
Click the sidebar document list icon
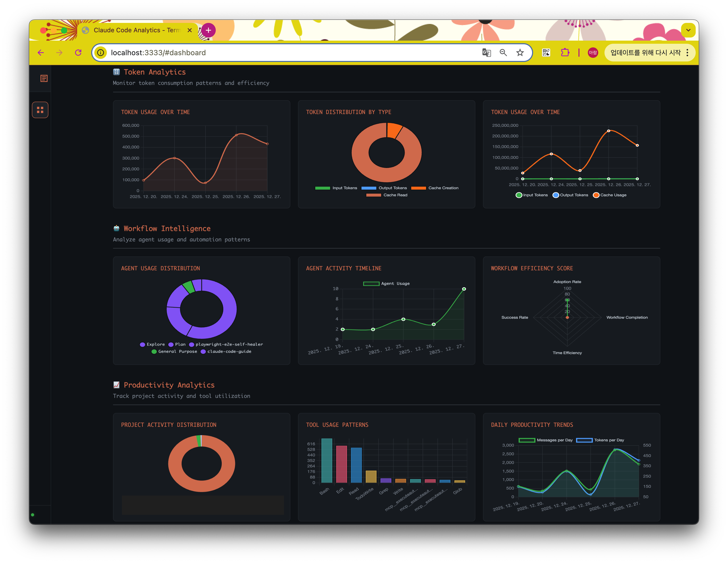(x=44, y=78)
